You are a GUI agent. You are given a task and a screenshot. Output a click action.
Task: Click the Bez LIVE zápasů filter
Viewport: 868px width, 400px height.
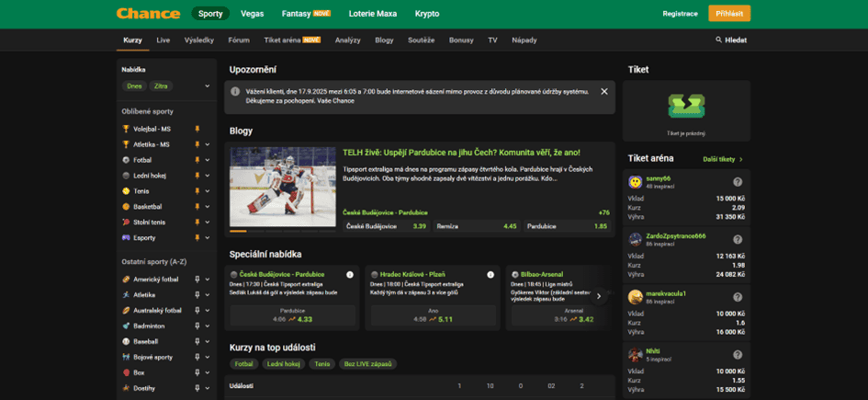point(368,364)
